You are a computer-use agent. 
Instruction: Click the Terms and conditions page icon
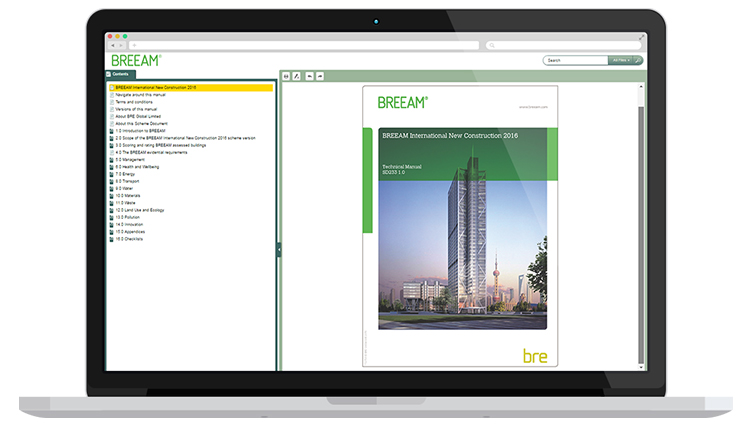pyautogui.click(x=112, y=102)
